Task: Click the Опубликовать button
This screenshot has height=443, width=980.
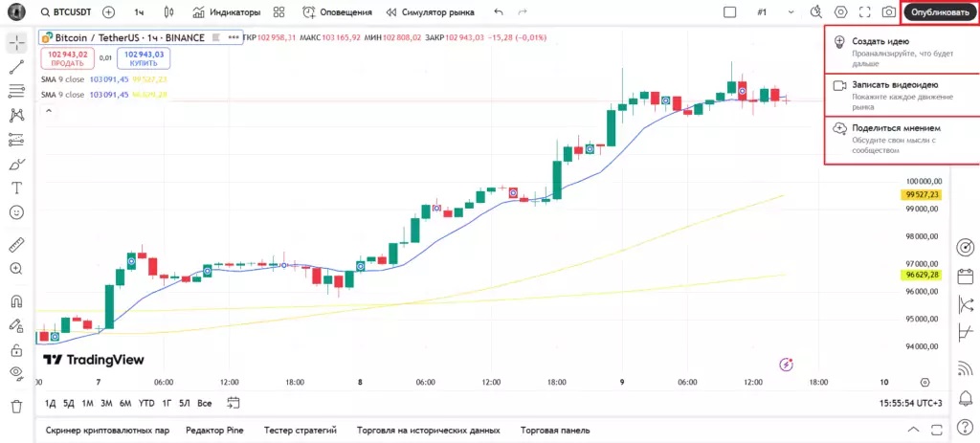Action: click(x=940, y=11)
